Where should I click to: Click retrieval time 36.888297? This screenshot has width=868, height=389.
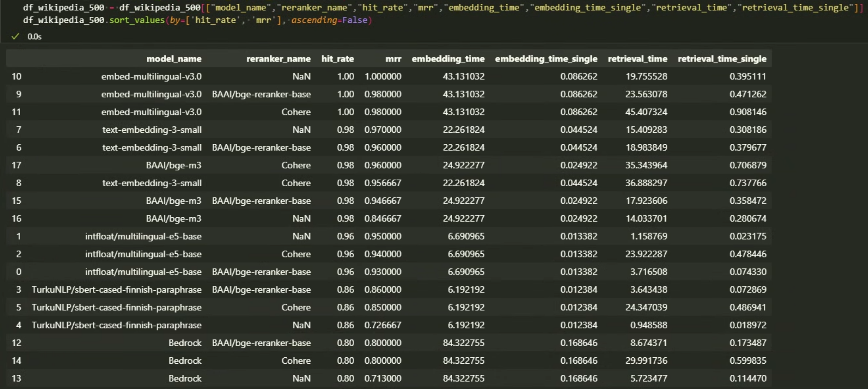(x=646, y=183)
